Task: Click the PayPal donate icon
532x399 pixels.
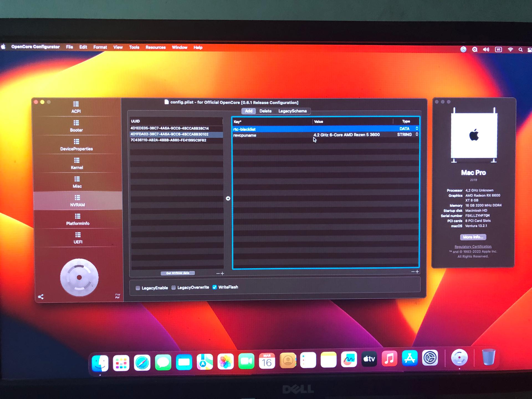Action: [x=117, y=296]
